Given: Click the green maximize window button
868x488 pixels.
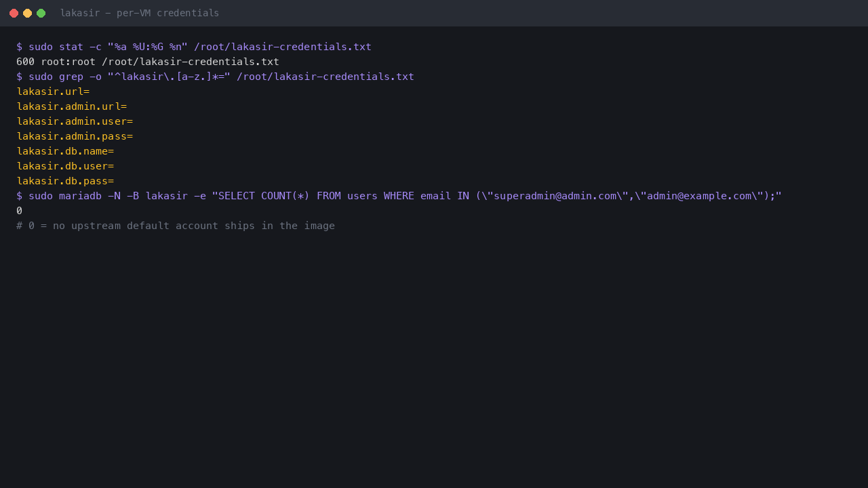Looking at the screenshot, I should [x=41, y=13].
